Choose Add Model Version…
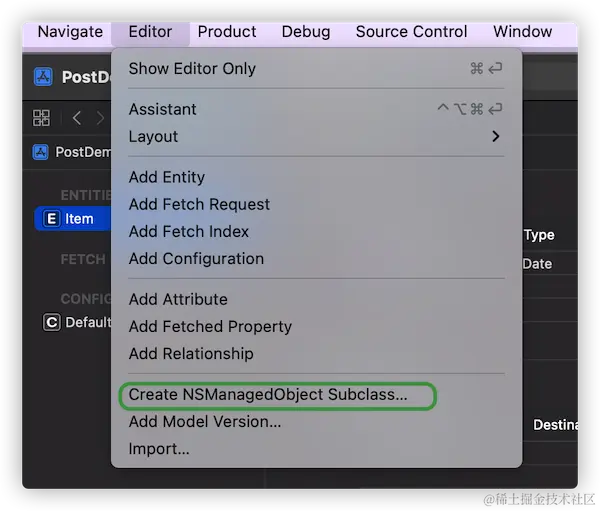 [316, 422]
